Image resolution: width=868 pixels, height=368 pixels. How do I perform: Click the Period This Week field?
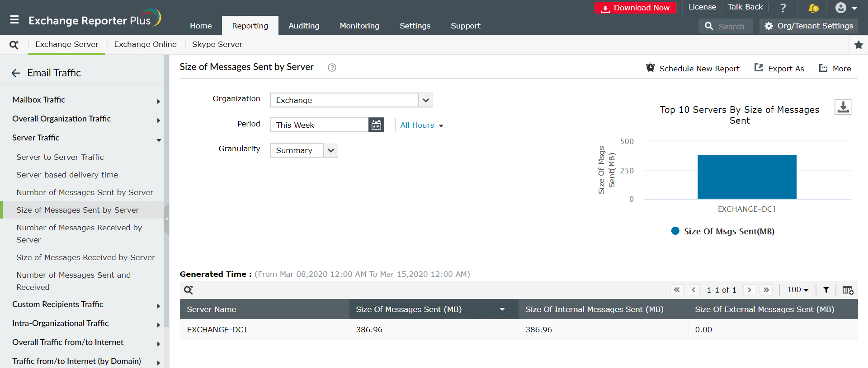(320, 125)
